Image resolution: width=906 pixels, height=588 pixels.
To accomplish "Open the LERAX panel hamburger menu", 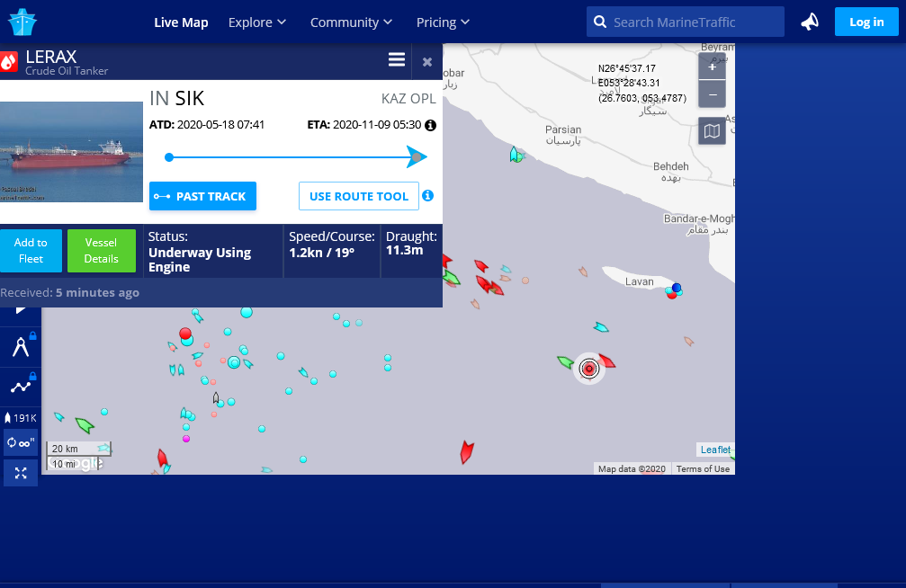I will pos(397,59).
